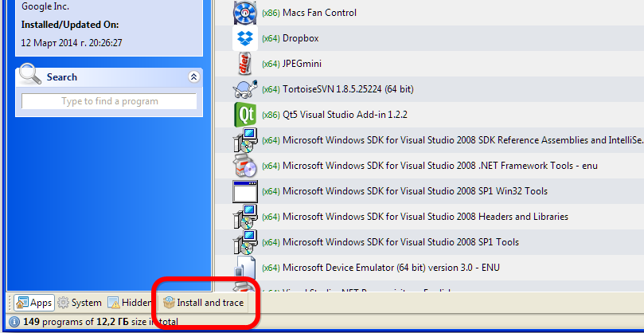Click the SP1 Win32 Tools window icon
Viewport: 644px width, 333px height.
[245, 191]
